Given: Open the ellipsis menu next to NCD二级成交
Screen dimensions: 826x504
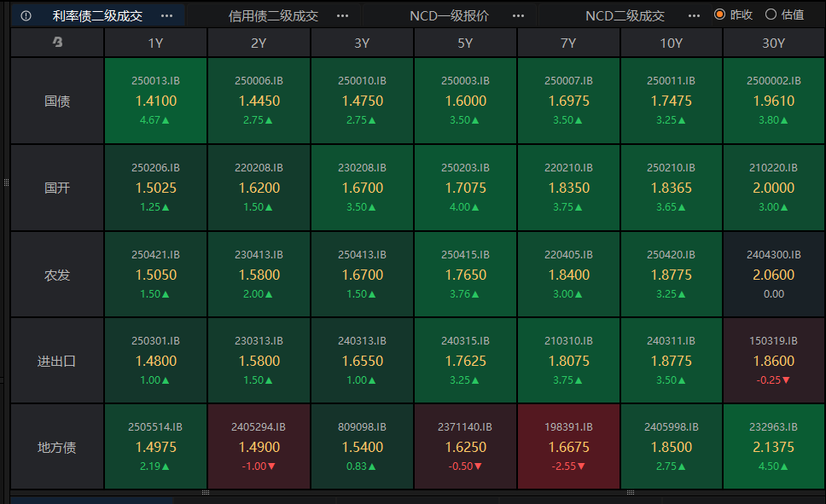Looking at the screenshot, I should (x=694, y=15).
